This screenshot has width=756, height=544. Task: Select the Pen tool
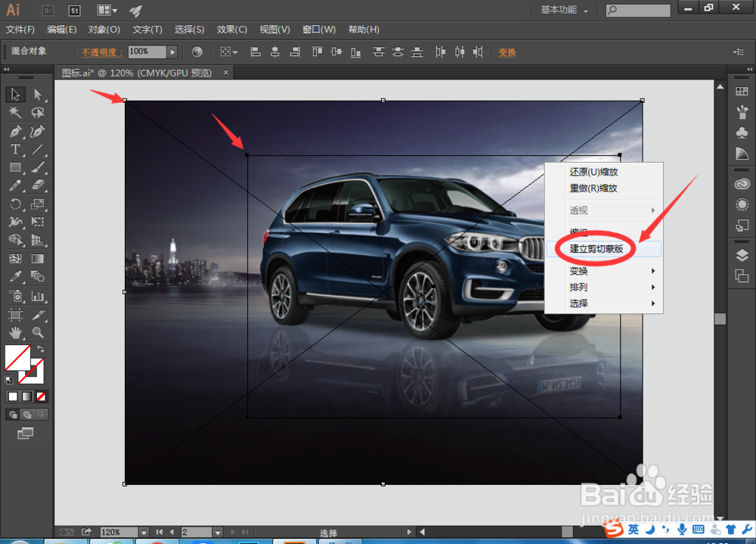(15, 132)
